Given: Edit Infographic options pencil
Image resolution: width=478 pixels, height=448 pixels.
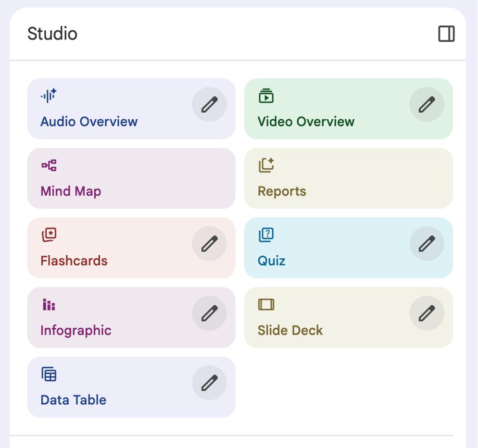Looking at the screenshot, I should point(209,313).
